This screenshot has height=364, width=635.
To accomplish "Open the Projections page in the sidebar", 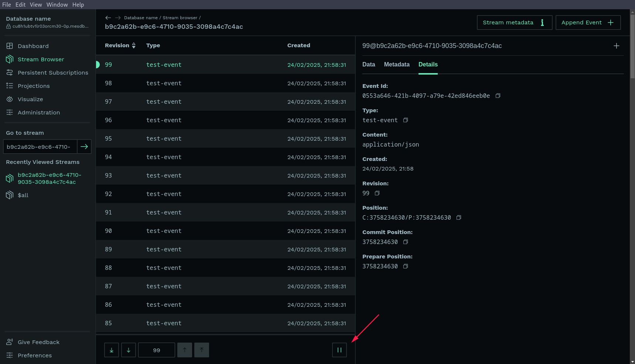I will (34, 86).
